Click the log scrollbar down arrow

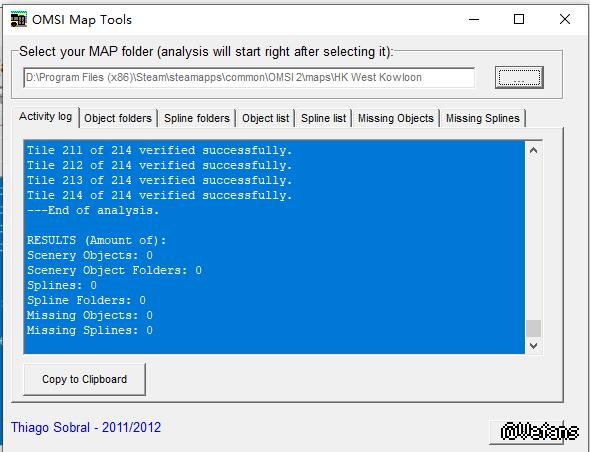point(533,345)
